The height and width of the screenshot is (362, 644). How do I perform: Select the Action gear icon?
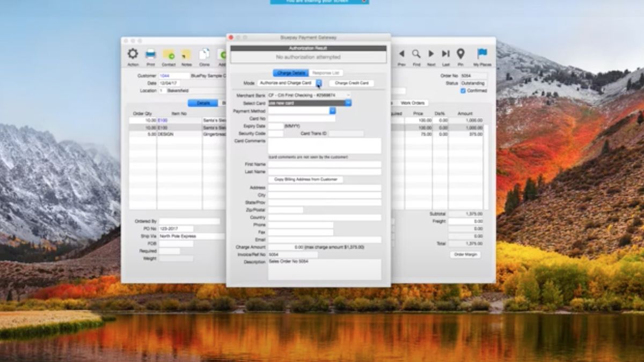click(x=132, y=55)
